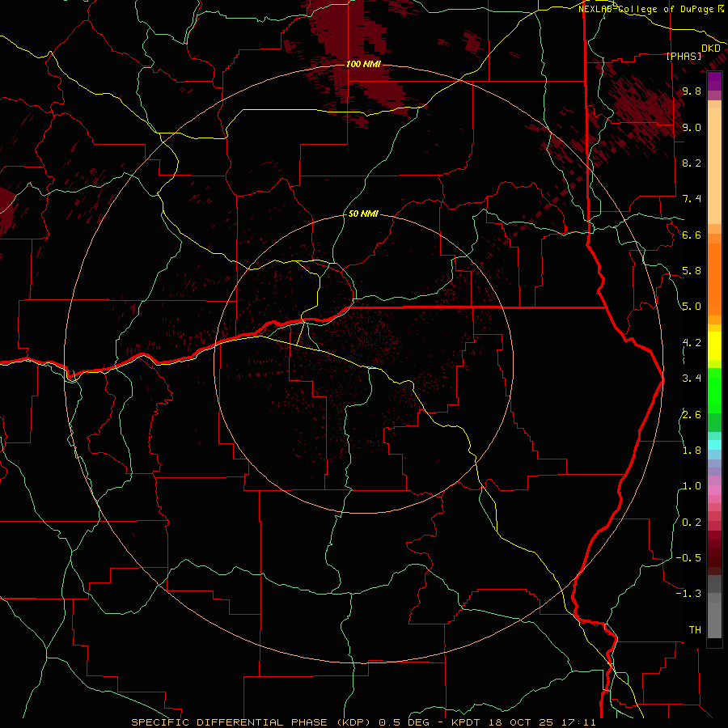This screenshot has height=728, width=728.
Task: Click the 100 NMI range ring label
Action: (363, 64)
